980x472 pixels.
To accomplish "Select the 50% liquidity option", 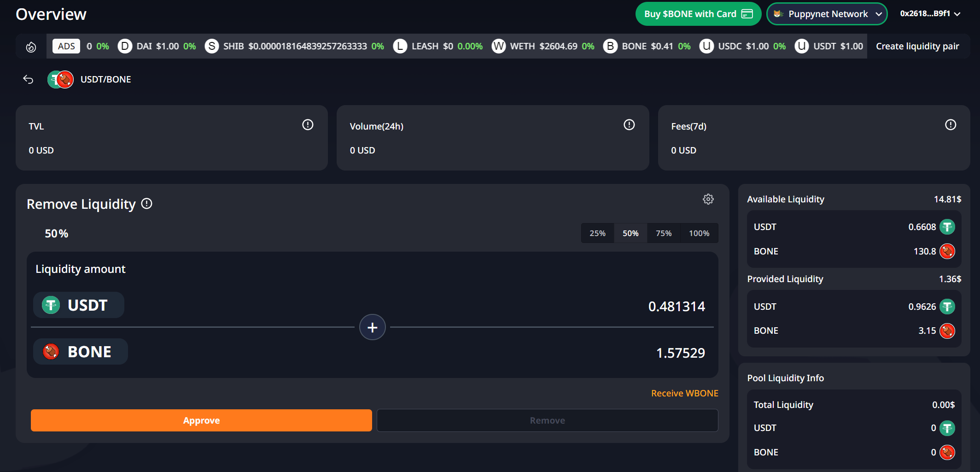I will coord(630,233).
